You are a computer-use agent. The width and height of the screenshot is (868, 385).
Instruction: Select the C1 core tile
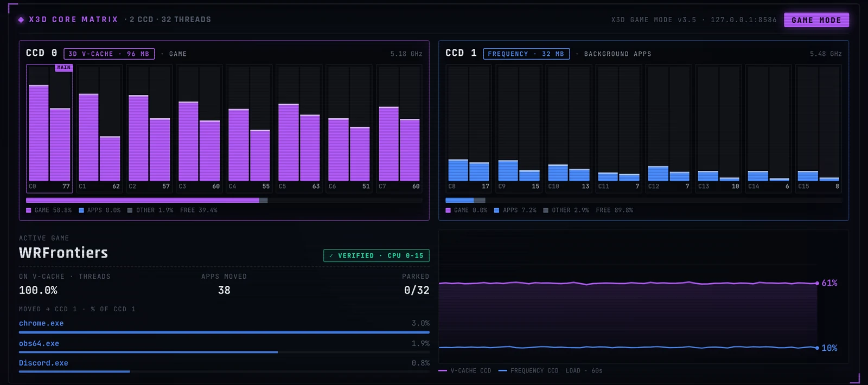[x=99, y=129]
